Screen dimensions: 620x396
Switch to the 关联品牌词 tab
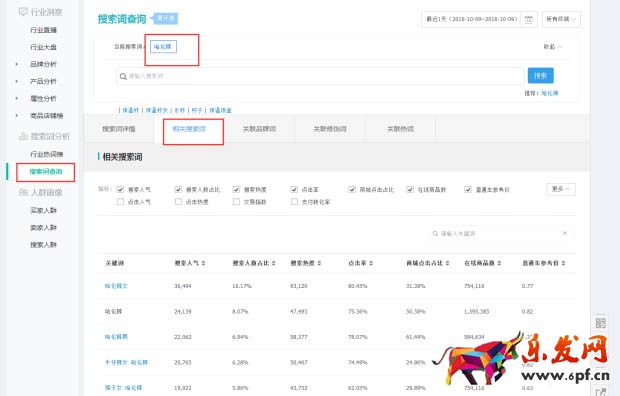pyautogui.click(x=259, y=129)
